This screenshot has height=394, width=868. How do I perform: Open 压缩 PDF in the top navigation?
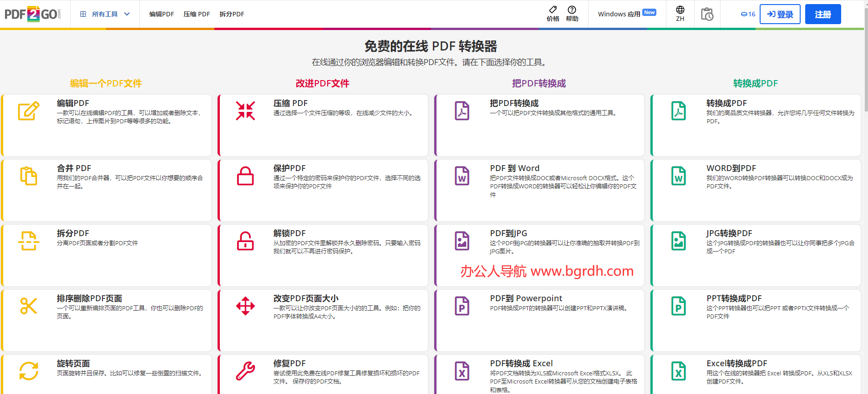197,14
